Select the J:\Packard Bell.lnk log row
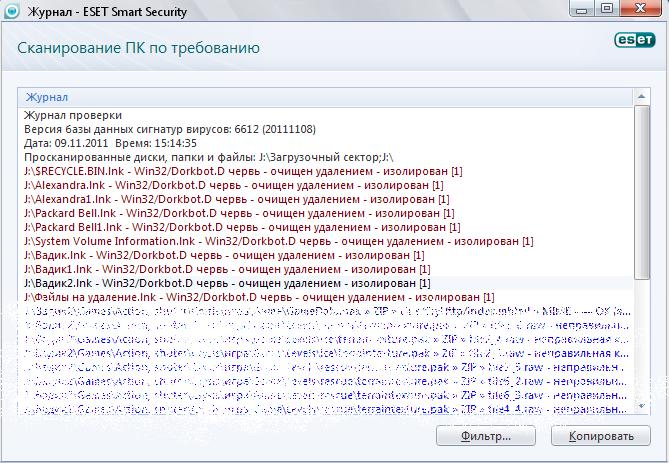The image size is (669, 463). point(326,213)
